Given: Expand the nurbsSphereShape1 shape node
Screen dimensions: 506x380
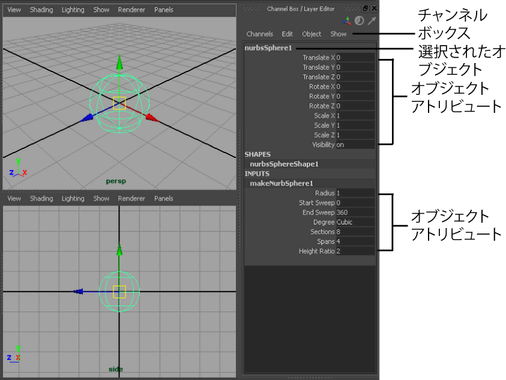Looking at the screenshot, I should pyautogui.click(x=284, y=164).
